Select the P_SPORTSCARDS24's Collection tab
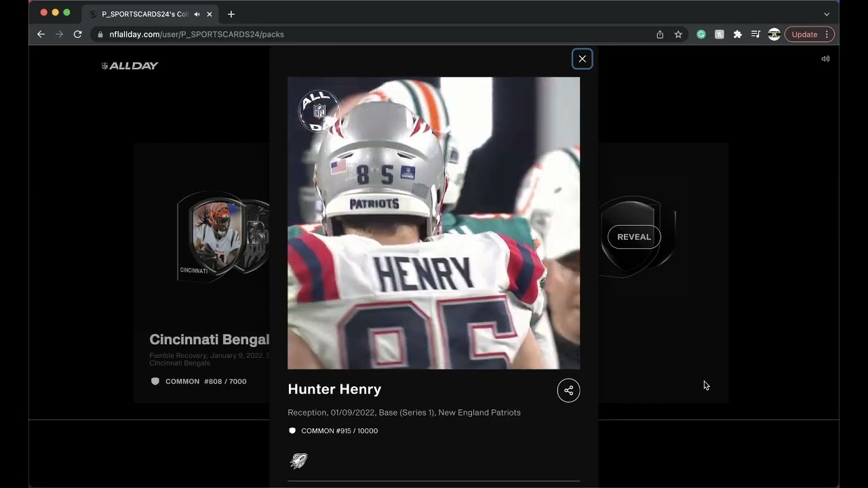868x488 pixels. (150, 14)
